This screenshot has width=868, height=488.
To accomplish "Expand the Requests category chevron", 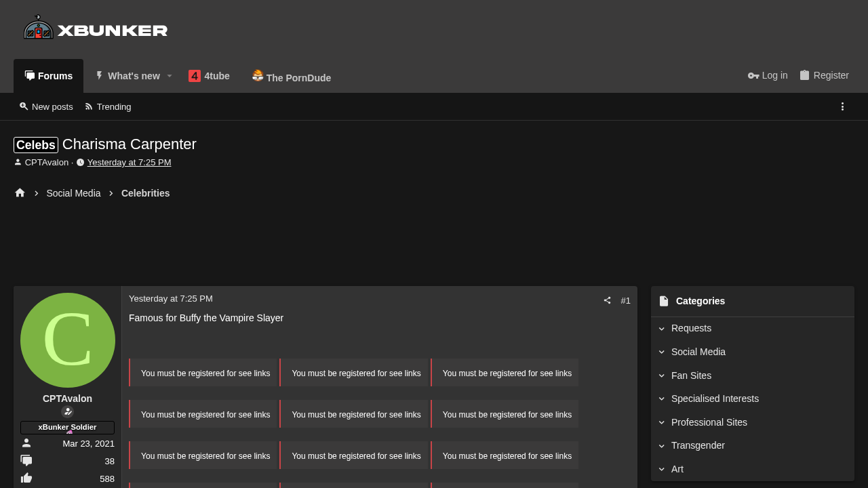I will click(x=662, y=329).
